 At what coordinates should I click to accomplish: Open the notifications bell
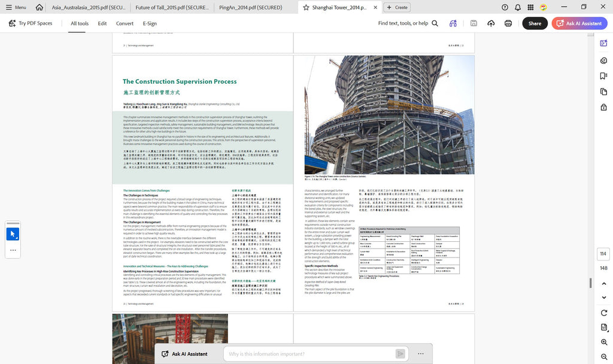point(518,7)
